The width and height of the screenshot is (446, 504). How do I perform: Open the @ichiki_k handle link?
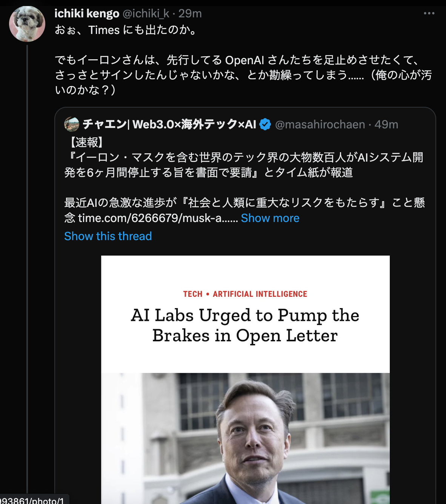[x=146, y=14]
